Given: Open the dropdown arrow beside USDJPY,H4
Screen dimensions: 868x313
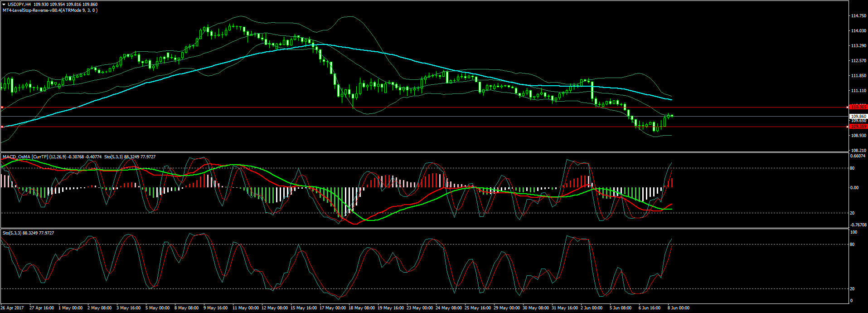Looking at the screenshot, I should click(x=4, y=5).
